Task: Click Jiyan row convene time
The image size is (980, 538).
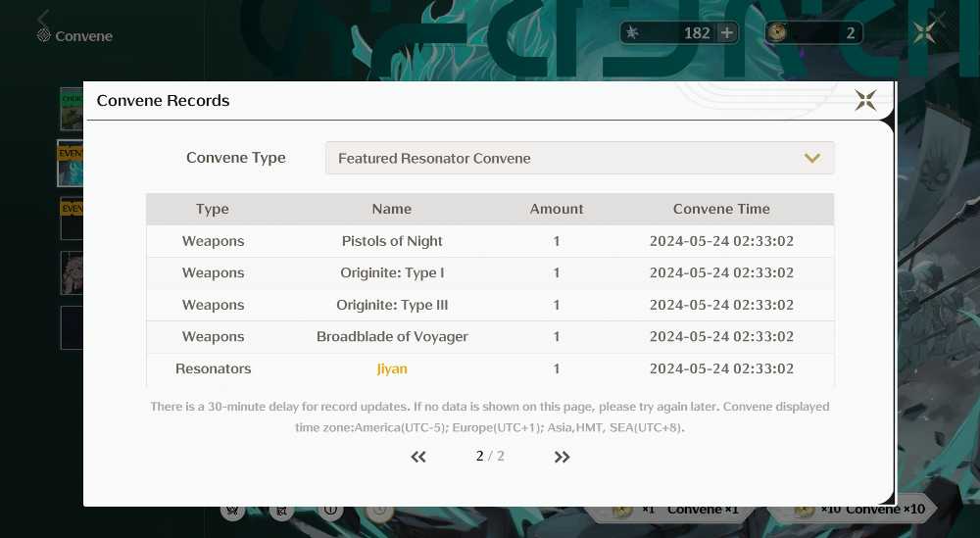Action: click(721, 368)
